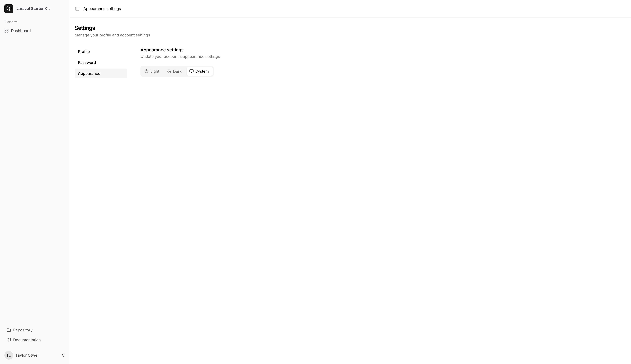
Task: Select the Dashboard grid icon
Action: (x=6, y=30)
